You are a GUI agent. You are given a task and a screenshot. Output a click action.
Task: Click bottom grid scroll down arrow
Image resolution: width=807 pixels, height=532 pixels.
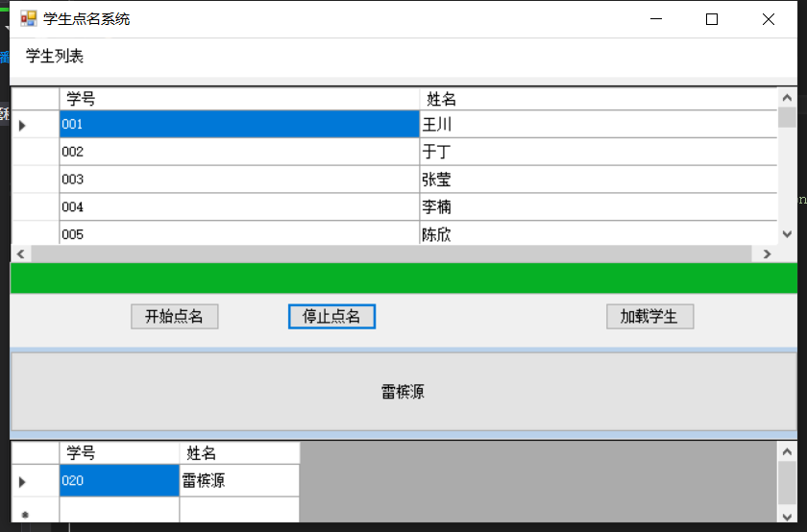click(787, 516)
